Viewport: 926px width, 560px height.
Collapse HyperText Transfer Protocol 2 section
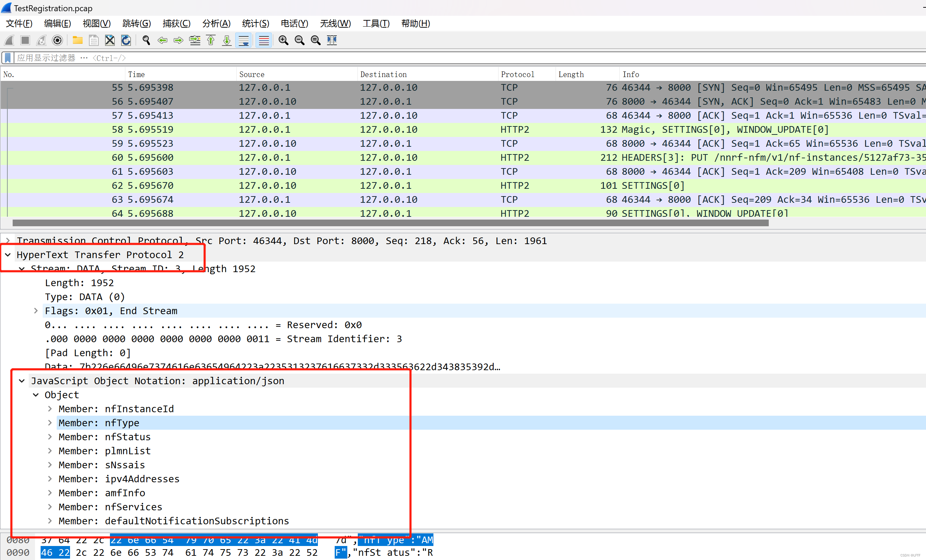[8, 255]
